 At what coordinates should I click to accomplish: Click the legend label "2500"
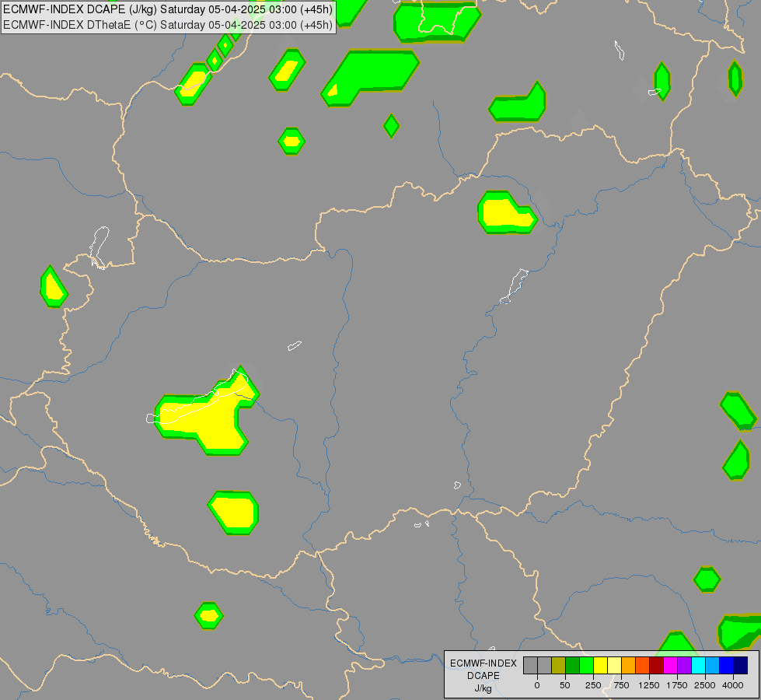705,685
